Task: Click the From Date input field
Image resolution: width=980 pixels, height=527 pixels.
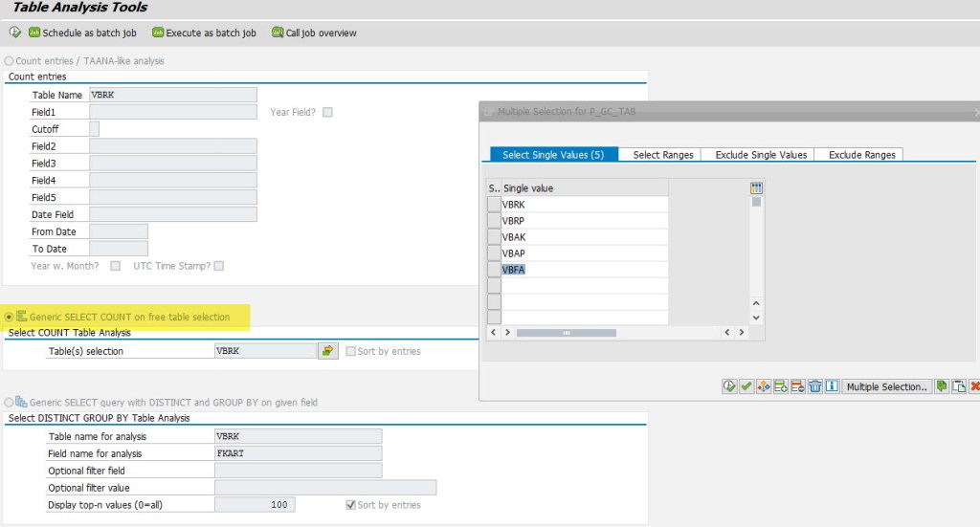Action: pos(119,231)
